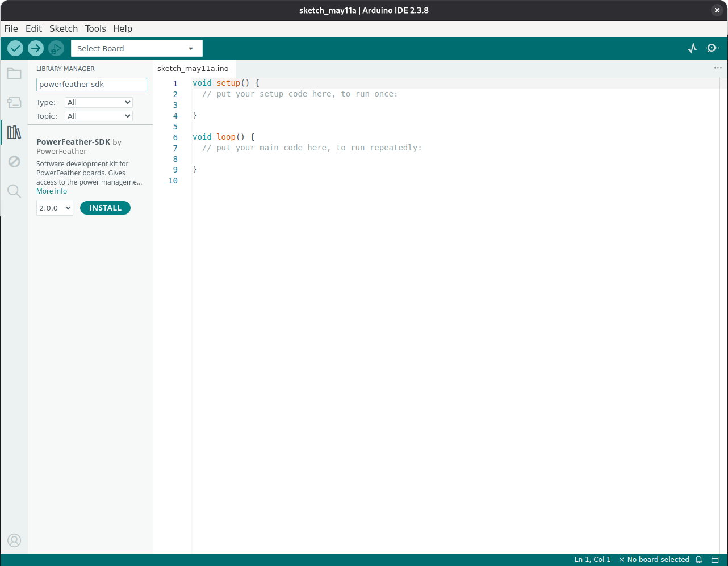The width and height of the screenshot is (728, 566).
Task: Open the Type filter dropdown
Action: (99, 102)
